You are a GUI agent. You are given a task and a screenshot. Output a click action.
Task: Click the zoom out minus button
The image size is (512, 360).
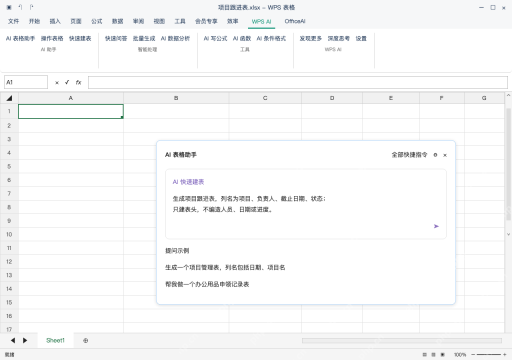(473, 355)
